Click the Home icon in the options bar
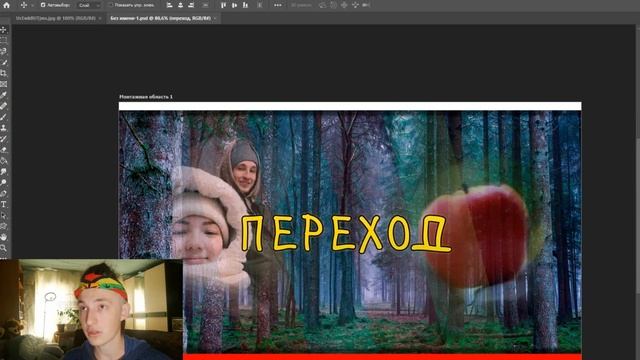Screen dimensions: 640x360 click(x=6, y=5)
